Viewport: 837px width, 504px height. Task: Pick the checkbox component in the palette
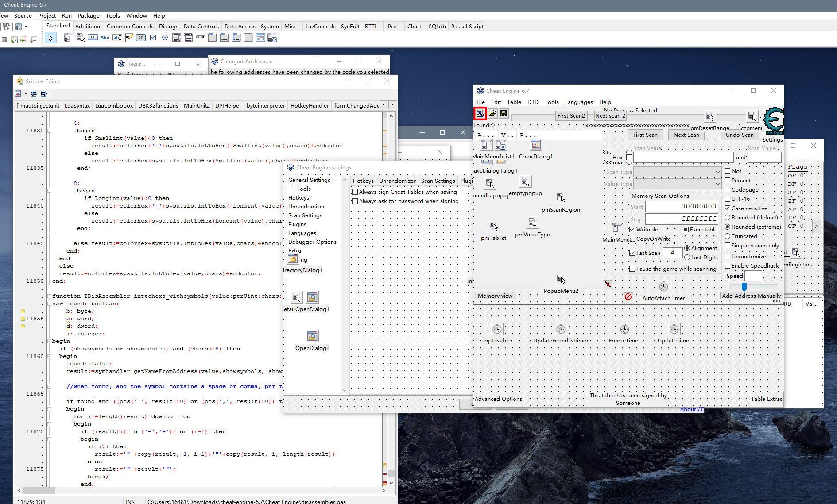tap(153, 38)
